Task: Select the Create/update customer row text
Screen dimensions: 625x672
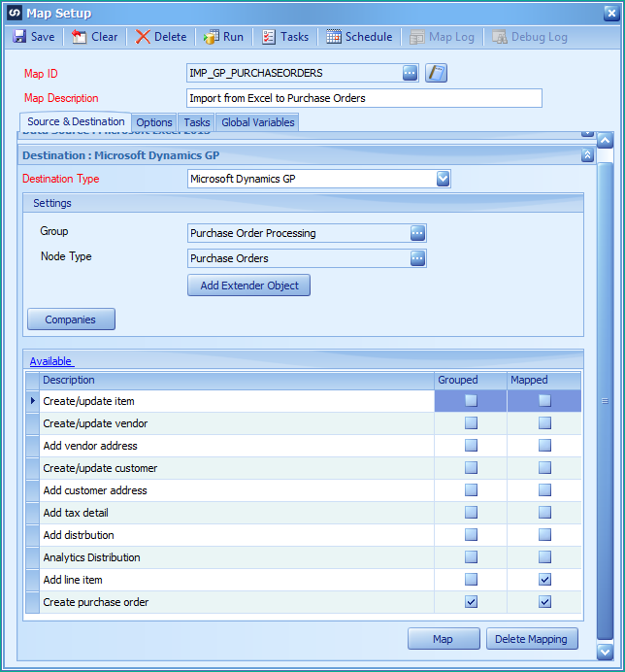Action: (100, 468)
